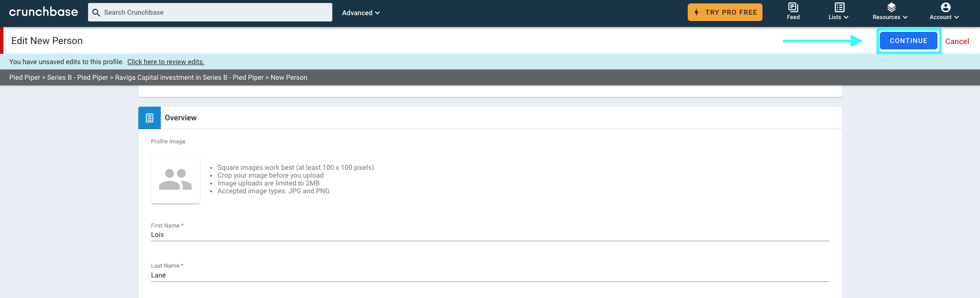
Task: Open the Feed icon
Action: 793,11
